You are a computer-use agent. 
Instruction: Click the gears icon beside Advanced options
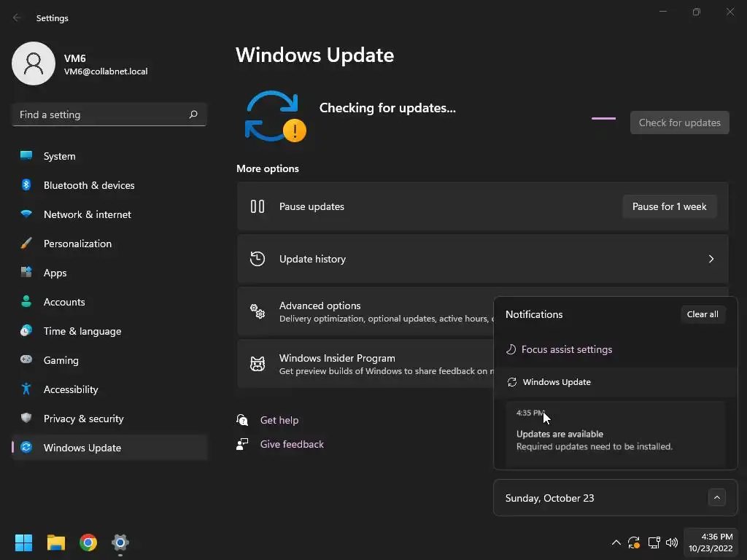(258, 311)
